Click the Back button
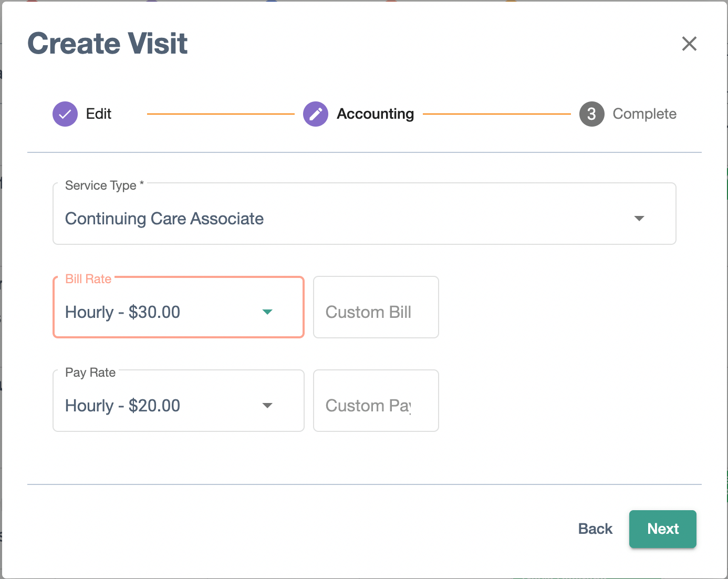The height and width of the screenshot is (579, 728). coord(595,529)
